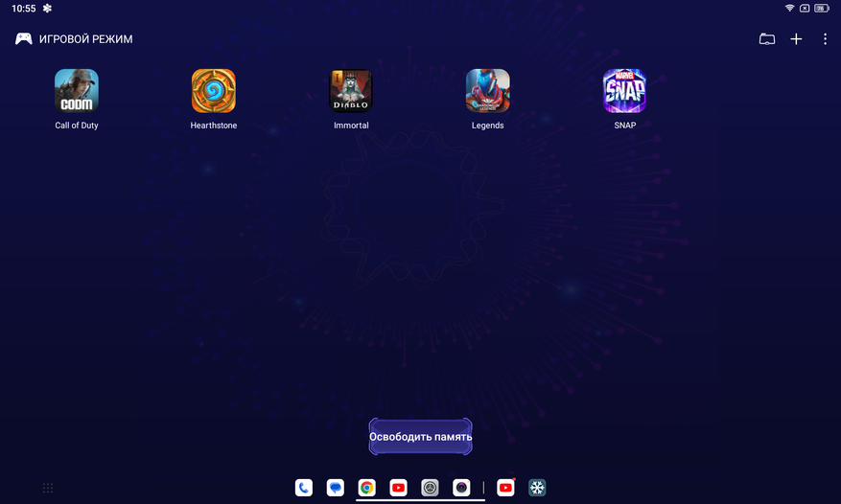Click the Освободить память button
Image resolution: width=841 pixels, height=504 pixels.
tap(420, 436)
